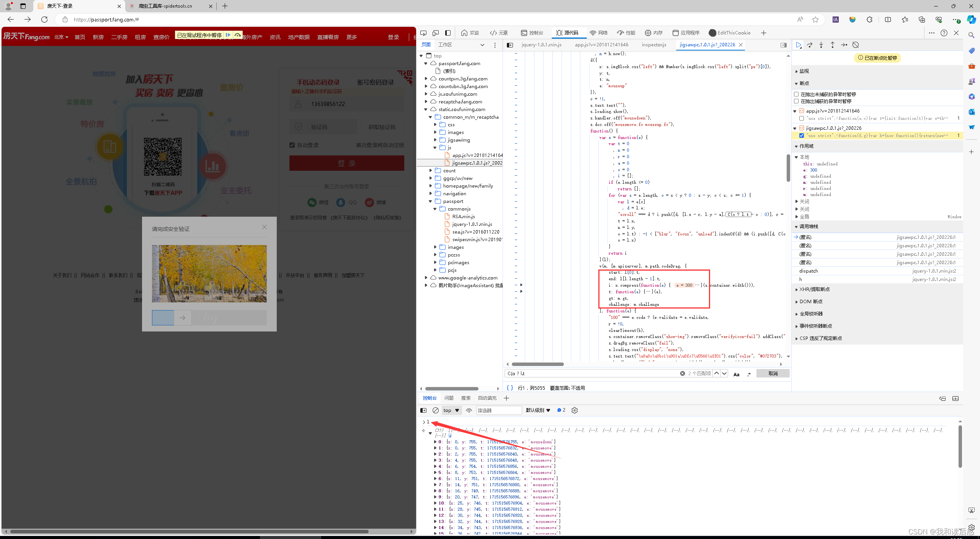
Task: Resume script execution in debugger toolbar
Action: (x=798, y=45)
